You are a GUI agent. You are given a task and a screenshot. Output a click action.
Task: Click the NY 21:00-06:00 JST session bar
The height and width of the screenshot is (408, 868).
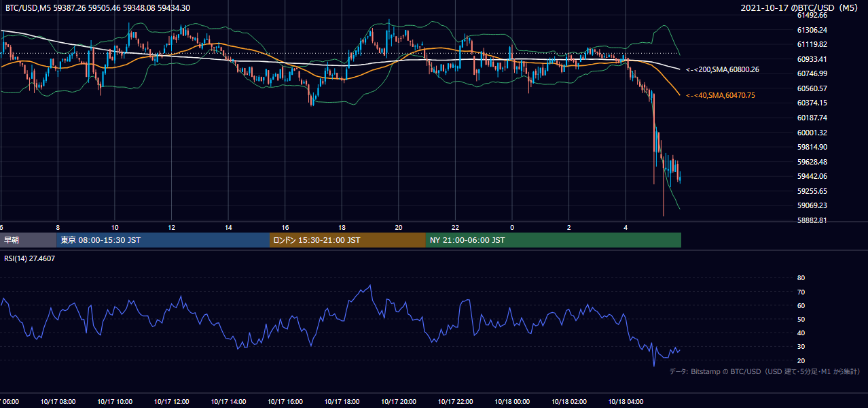pos(554,240)
